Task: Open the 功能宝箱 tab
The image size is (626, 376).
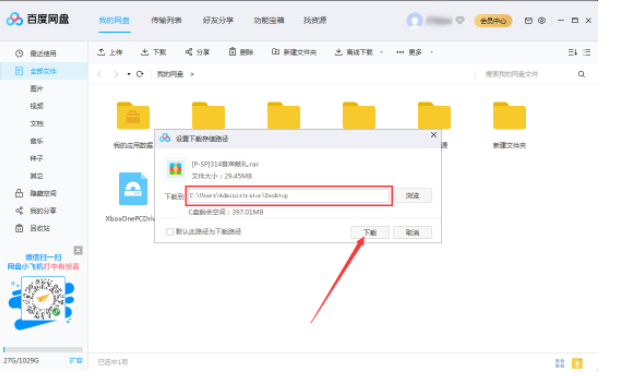Action: (x=269, y=20)
